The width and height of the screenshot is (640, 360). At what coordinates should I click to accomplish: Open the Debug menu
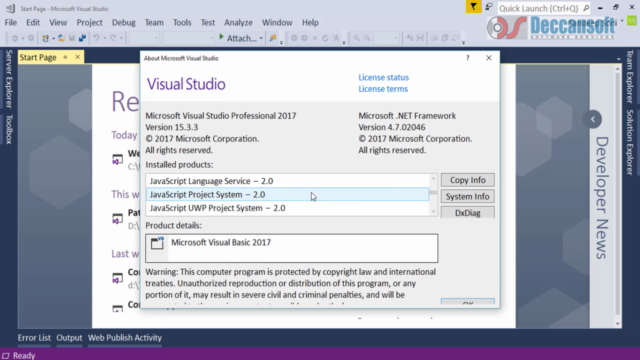(124, 22)
